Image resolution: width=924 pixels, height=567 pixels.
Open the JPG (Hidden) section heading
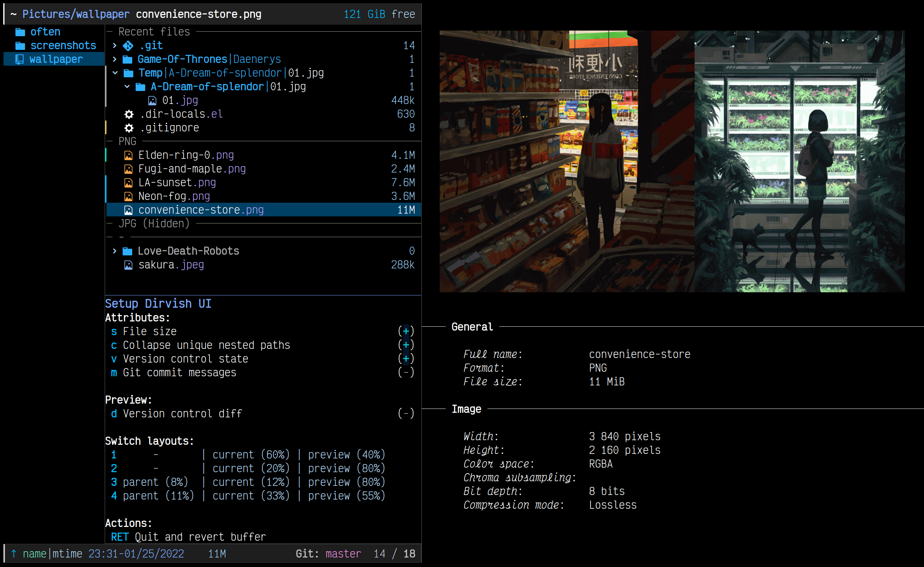click(x=154, y=223)
